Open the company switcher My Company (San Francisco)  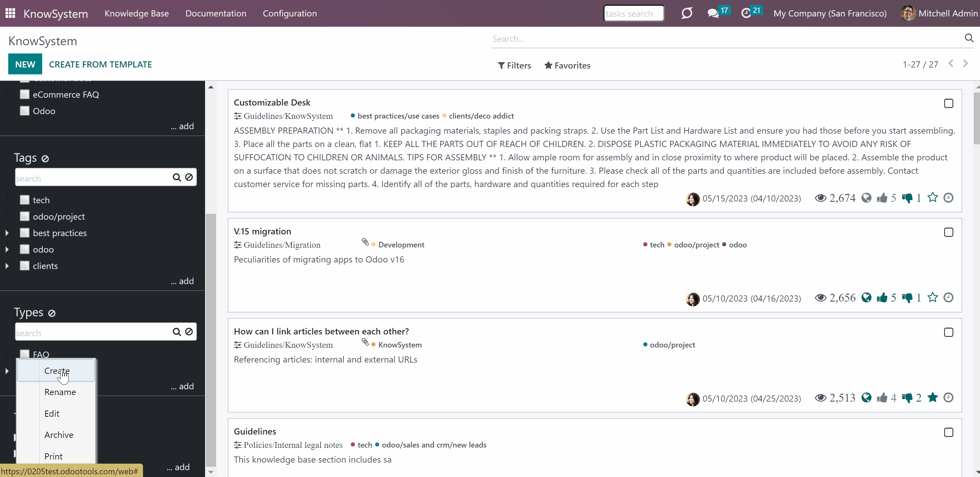[830, 13]
